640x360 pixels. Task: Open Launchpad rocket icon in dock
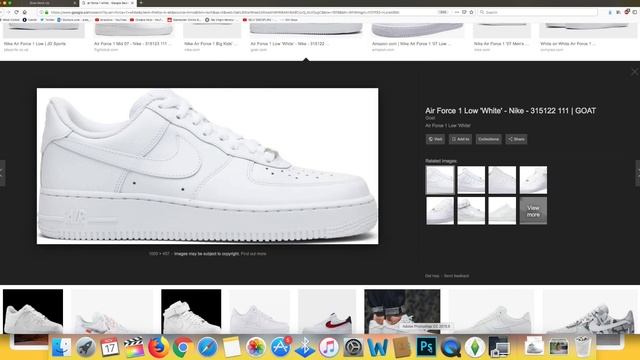click(x=86, y=347)
